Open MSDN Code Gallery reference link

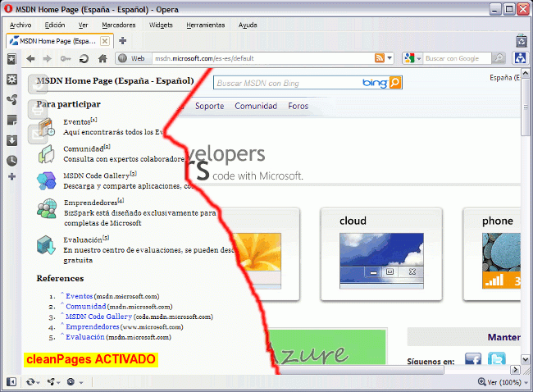pos(98,317)
